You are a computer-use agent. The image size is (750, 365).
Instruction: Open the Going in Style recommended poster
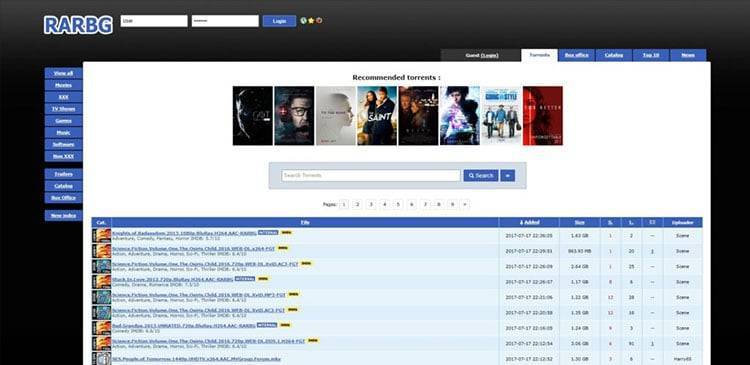[x=501, y=116]
